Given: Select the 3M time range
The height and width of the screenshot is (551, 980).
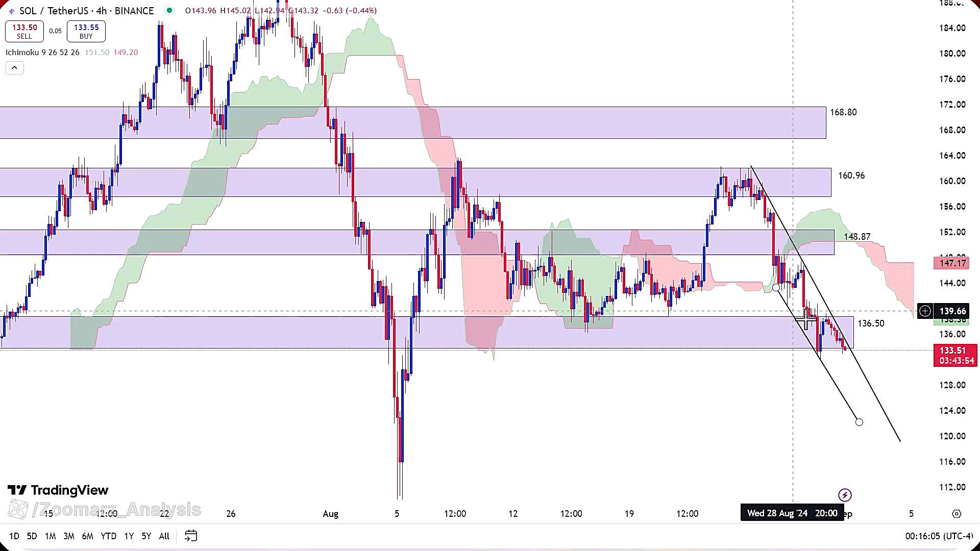Looking at the screenshot, I should 69,536.
